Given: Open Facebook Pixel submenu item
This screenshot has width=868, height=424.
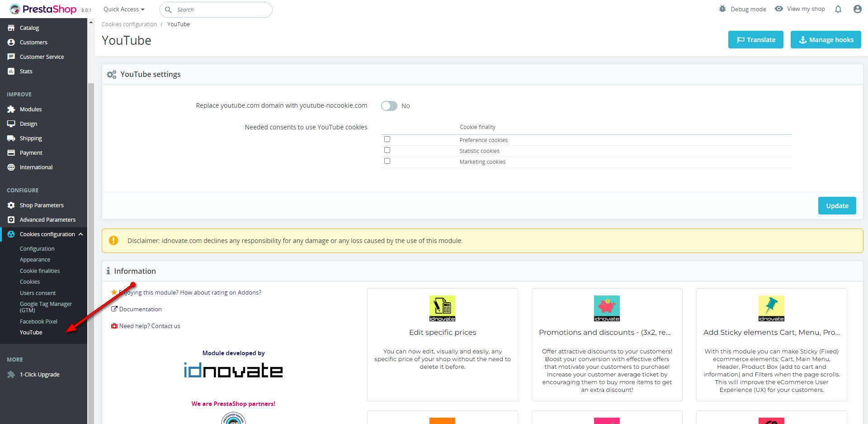Looking at the screenshot, I should coord(38,322).
